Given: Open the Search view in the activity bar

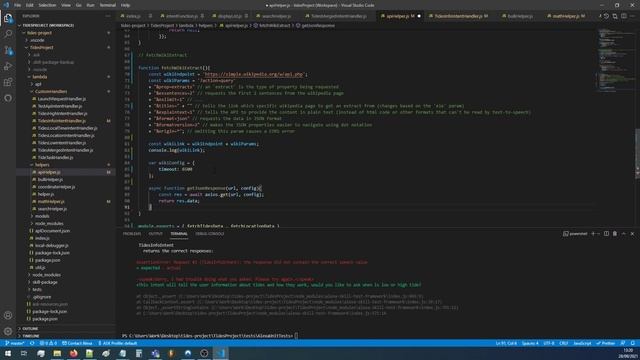Looking at the screenshot, I should [8, 34].
